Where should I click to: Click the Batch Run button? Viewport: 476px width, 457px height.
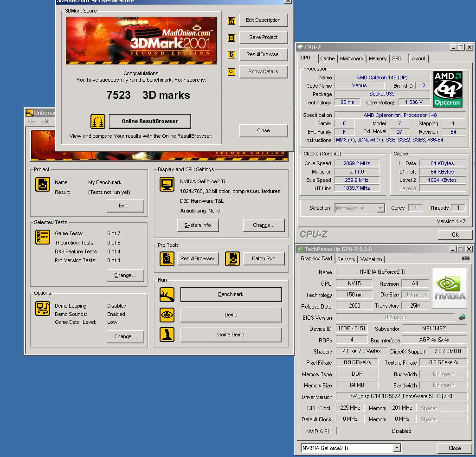click(x=264, y=258)
